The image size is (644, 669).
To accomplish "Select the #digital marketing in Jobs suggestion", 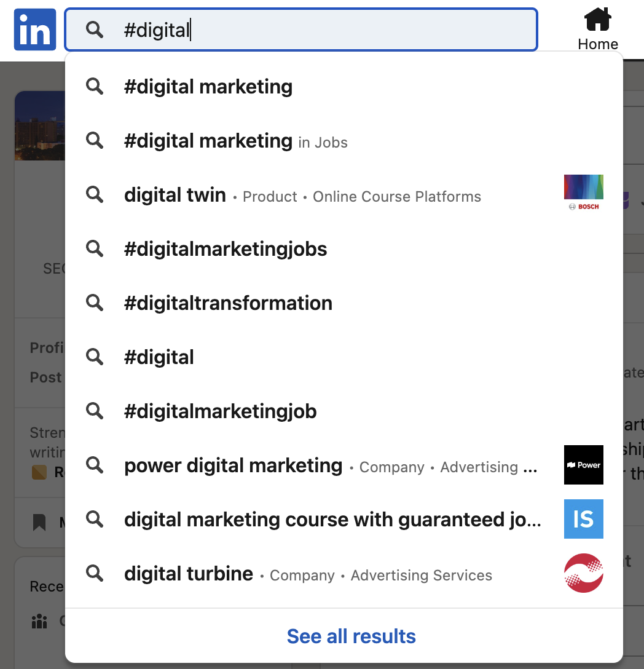I will [x=235, y=141].
